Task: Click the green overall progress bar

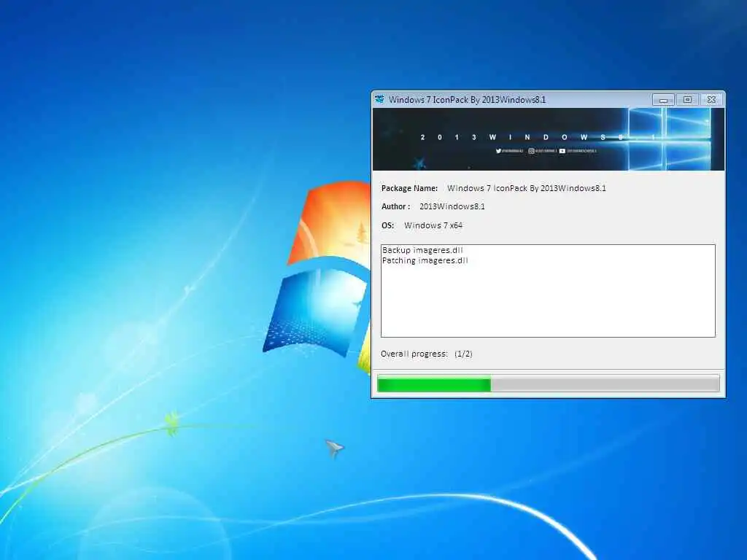Action: coord(549,384)
